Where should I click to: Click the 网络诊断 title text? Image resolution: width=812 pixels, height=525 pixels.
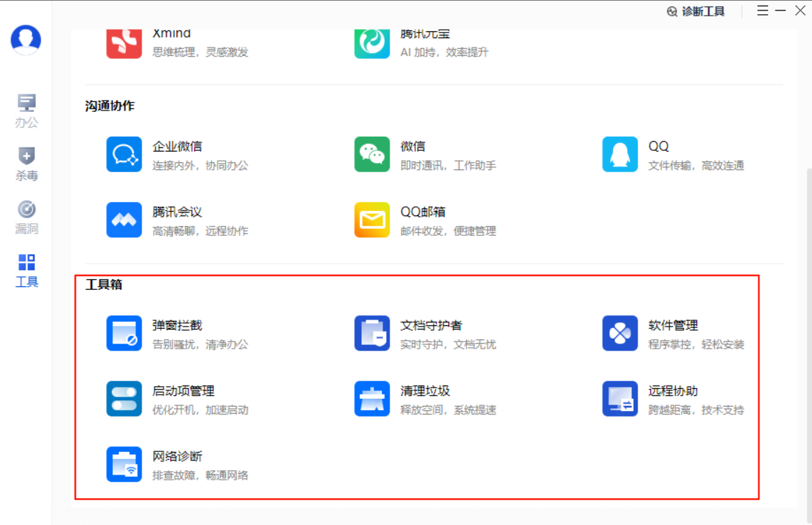(177, 456)
